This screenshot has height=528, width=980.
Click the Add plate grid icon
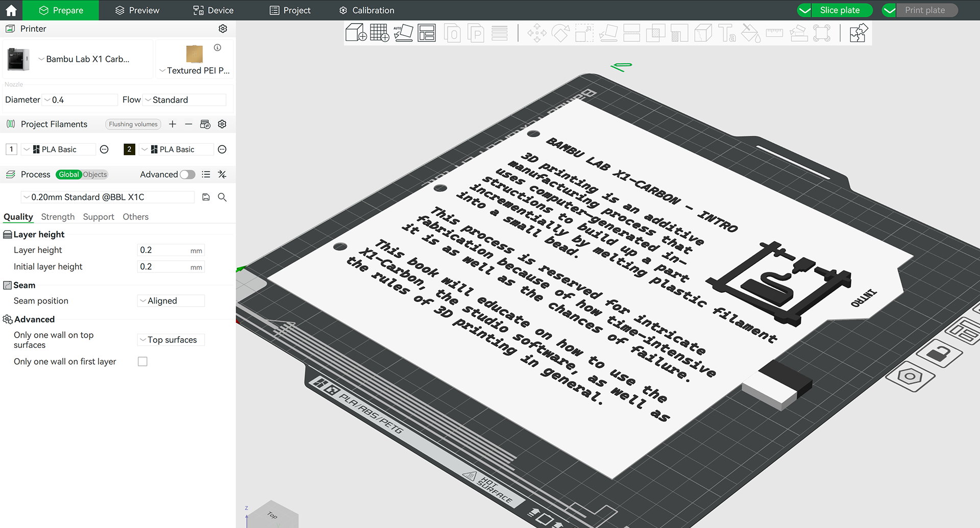(x=379, y=33)
